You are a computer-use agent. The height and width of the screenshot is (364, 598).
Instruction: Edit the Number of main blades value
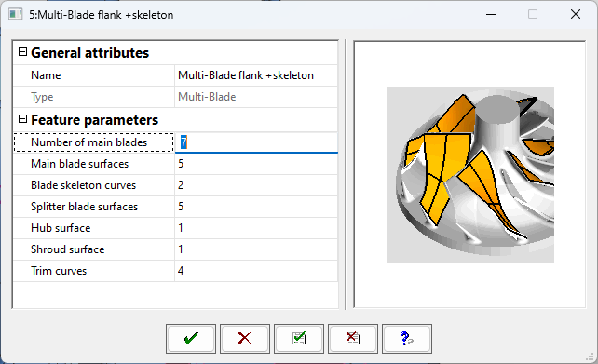tap(256, 142)
